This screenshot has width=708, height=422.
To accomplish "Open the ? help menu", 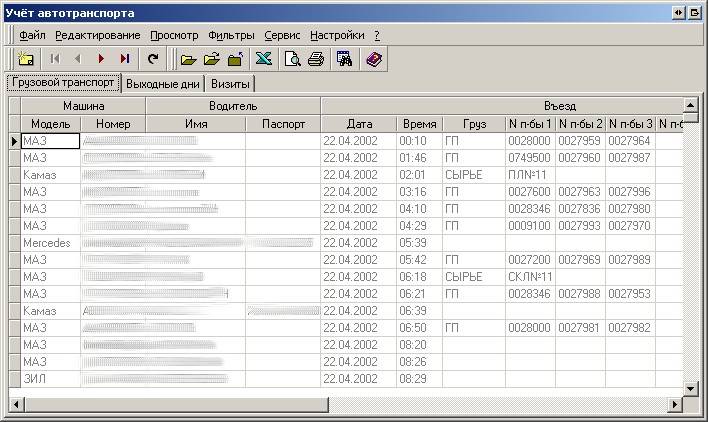I will [377, 35].
